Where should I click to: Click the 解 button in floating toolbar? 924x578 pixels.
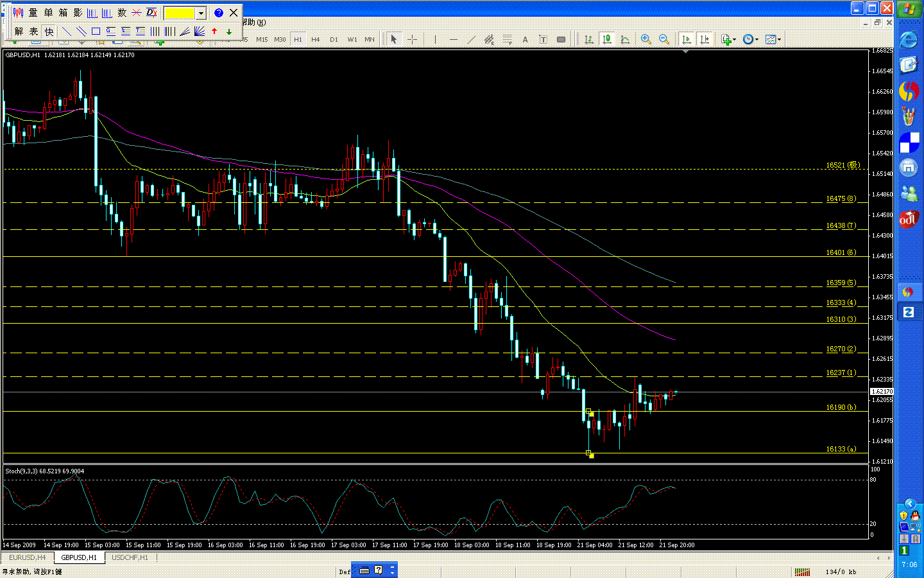(x=19, y=31)
